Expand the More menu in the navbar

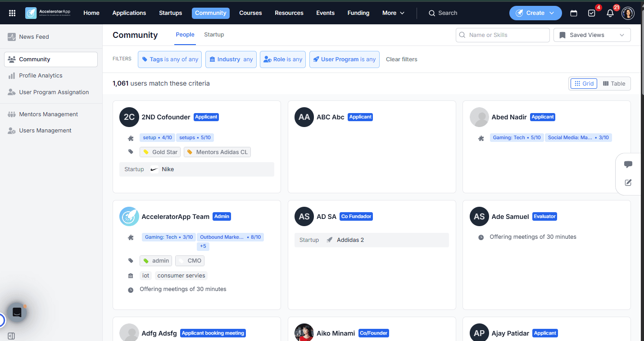coord(393,13)
